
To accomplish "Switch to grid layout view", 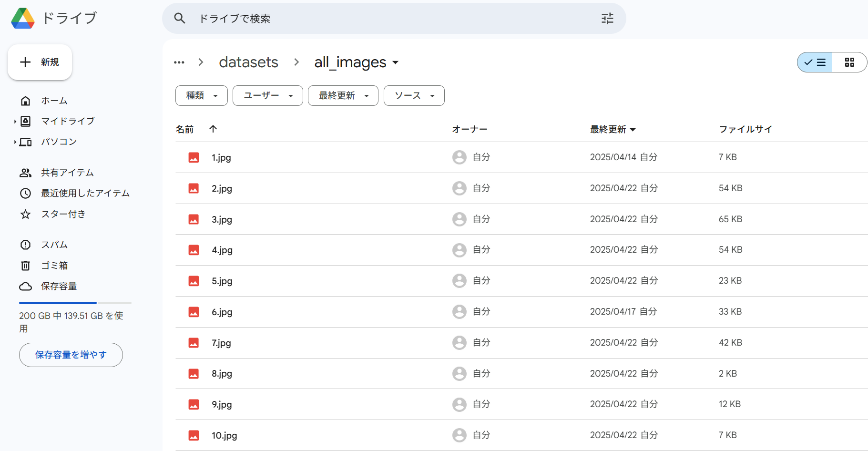I will 849,62.
